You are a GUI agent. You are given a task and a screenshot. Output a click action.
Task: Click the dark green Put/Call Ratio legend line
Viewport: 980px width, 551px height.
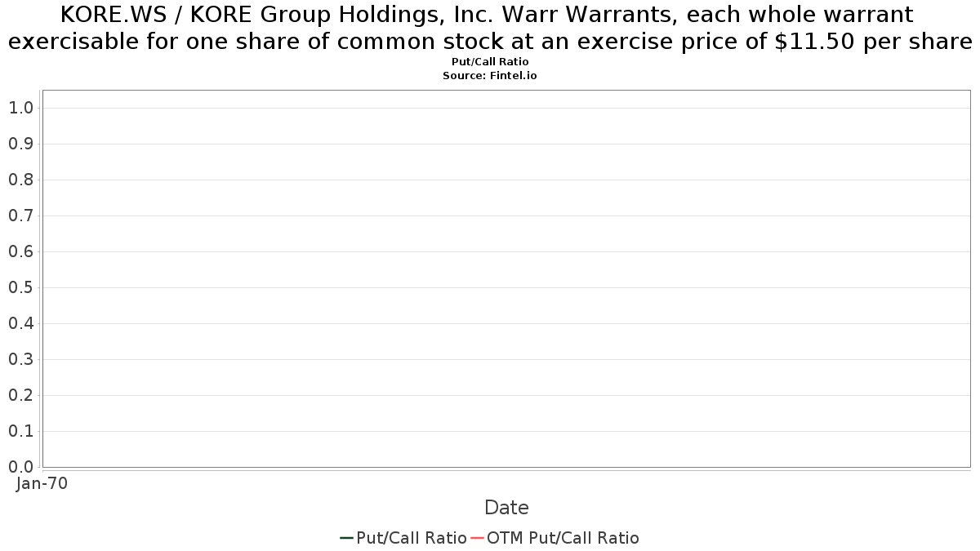(347, 537)
